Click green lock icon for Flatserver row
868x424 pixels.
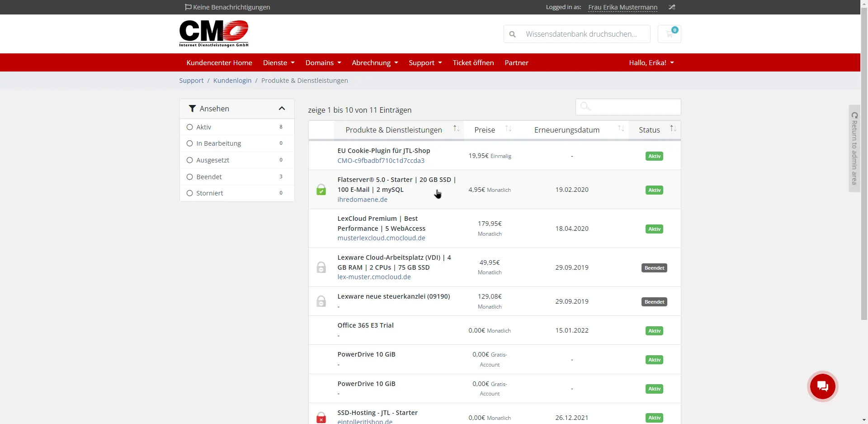[x=321, y=190]
